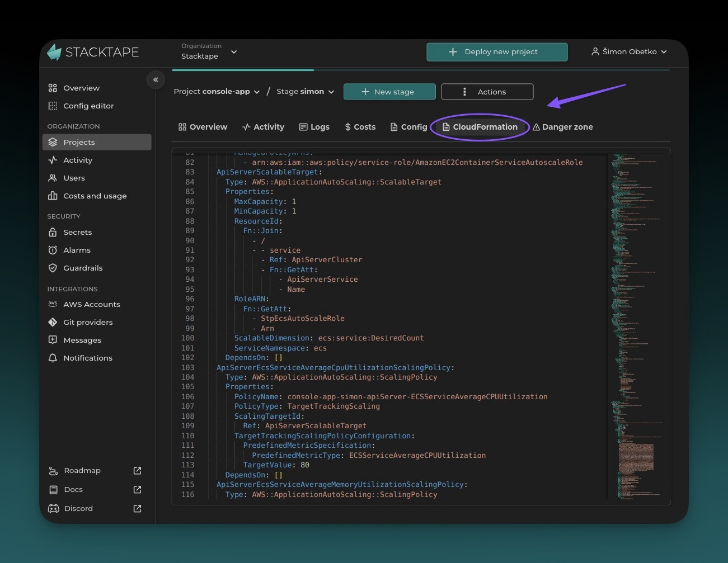
Task: Switch to the Overview tab
Action: point(203,127)
